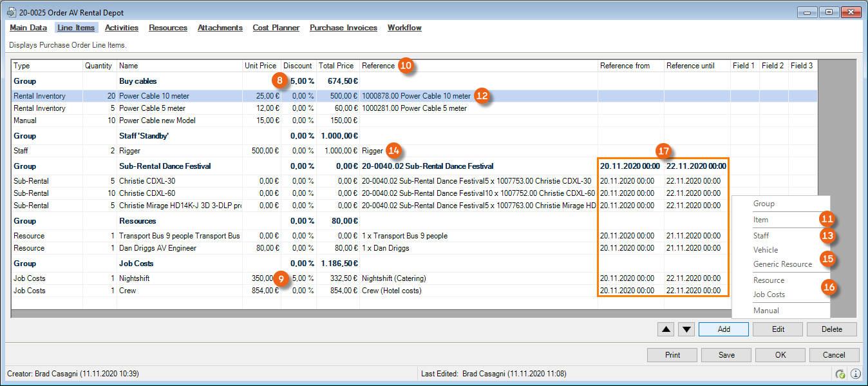The height and width of the screenshot is (386, 868).
Task: Pick Job Costs from the popup menu
Action: 769,294
